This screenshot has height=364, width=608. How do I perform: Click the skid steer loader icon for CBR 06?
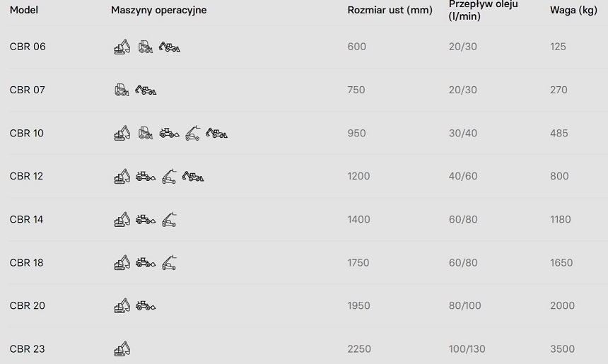click(145, 47)
